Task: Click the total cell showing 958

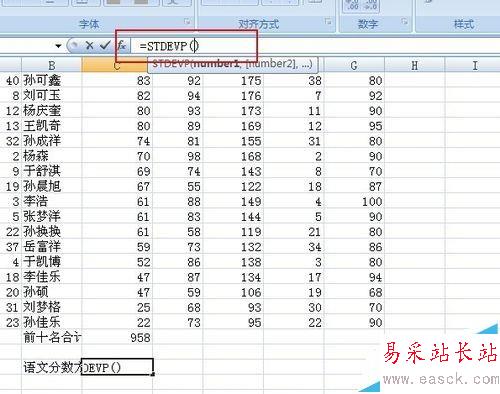Action: pos(117,337)
